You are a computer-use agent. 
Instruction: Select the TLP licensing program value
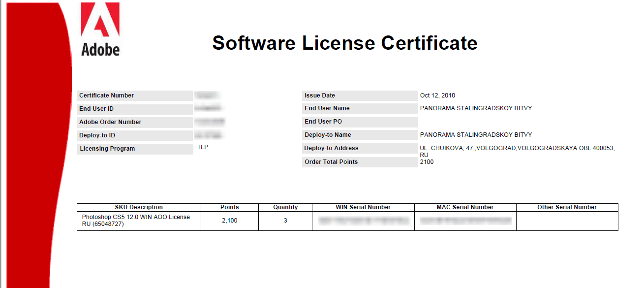[x=203, y=147]
